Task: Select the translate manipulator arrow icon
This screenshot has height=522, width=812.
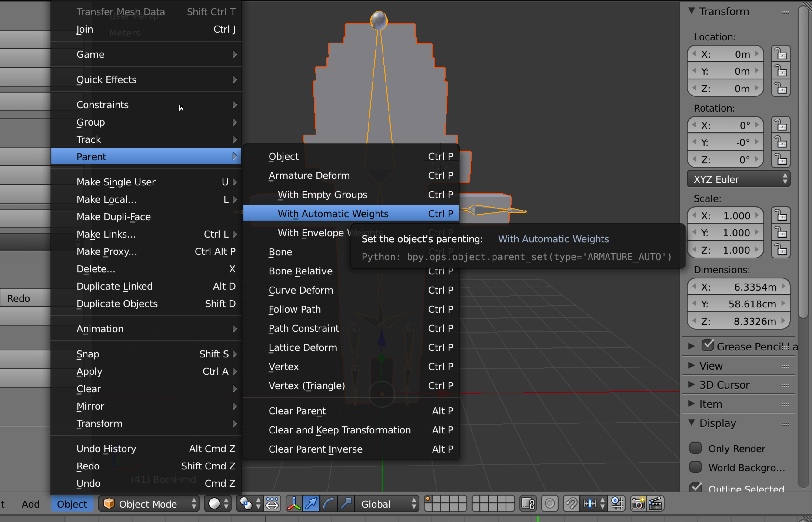Action: pyautogui.click(x=311, y=504)
